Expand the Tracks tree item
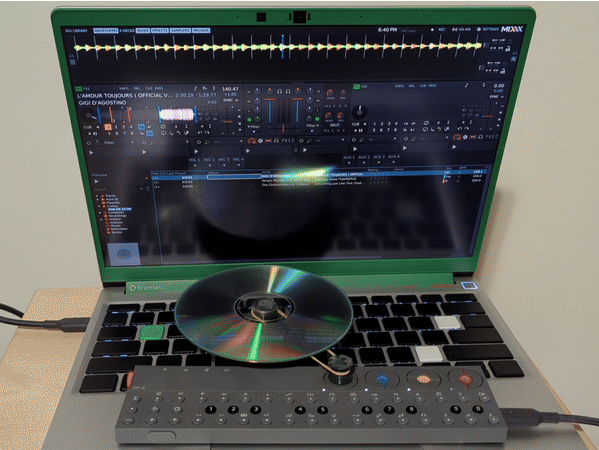 [97, 196]
